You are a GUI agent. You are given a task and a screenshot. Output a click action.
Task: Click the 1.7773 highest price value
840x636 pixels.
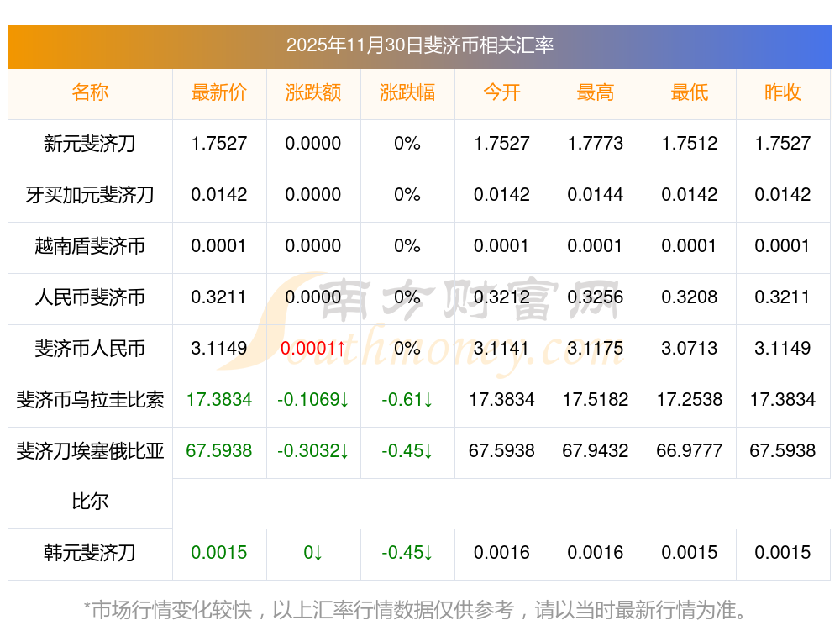(x=596, y=143)
